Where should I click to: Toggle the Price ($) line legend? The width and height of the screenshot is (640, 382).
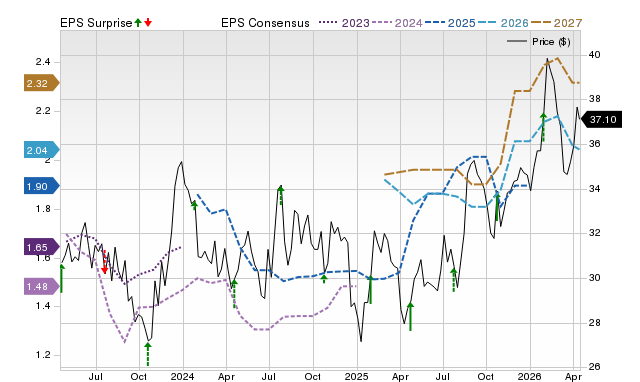[538, 42]
